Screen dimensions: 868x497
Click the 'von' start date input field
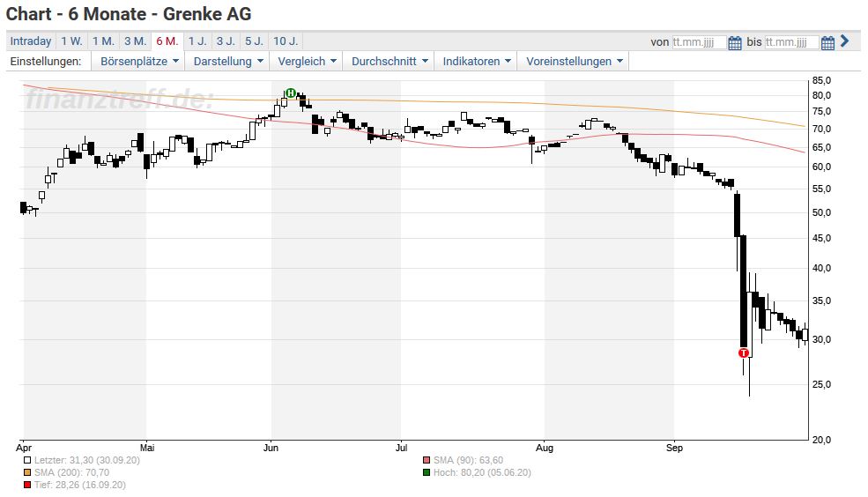pyautogui.click(x=699, y=42)
